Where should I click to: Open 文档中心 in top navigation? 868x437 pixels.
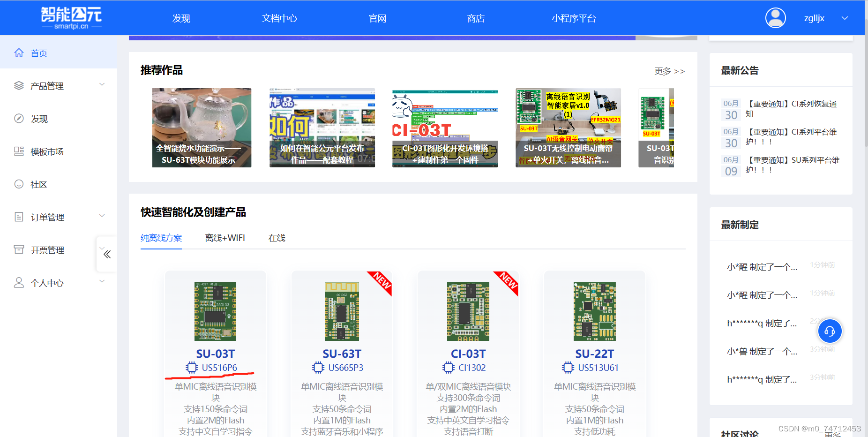[x=279, y=18]
